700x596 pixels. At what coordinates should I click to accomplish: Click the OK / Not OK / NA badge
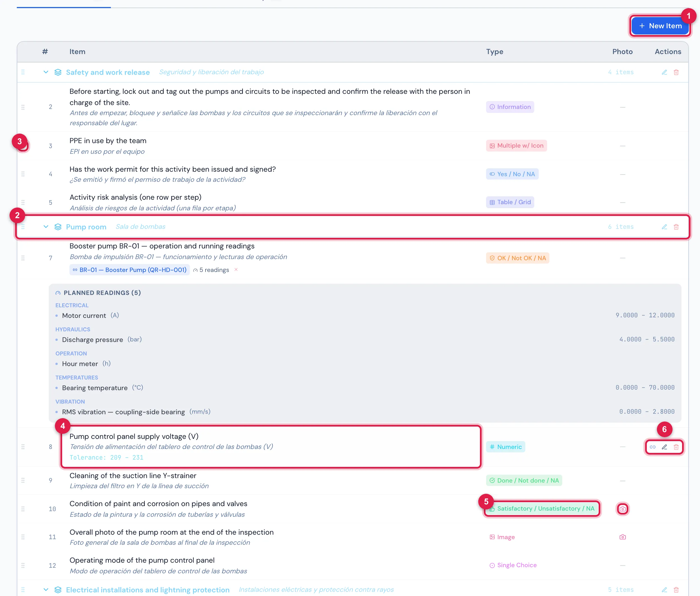tap(517, 258)
